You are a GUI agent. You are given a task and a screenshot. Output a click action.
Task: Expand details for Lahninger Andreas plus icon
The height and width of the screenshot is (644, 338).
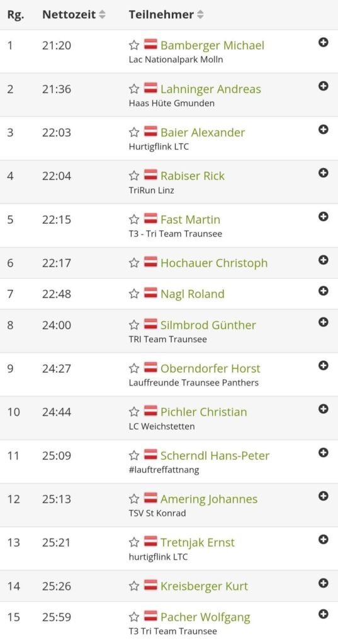[x=324, y=86]
